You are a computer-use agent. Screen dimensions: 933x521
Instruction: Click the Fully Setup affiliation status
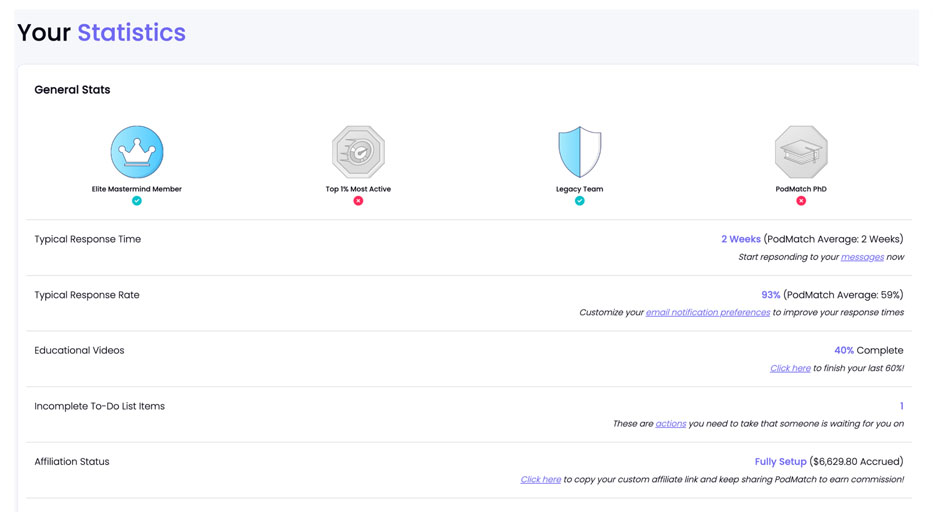point(780,462)
